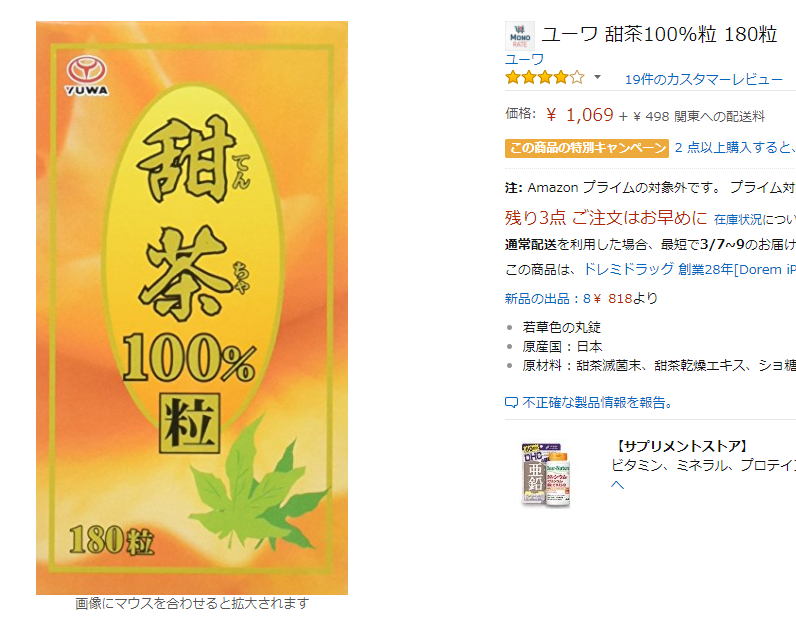Viewport: 796px width, 622px height.
Task: Click the YUWA logo on product image
Action: [86, 75]
